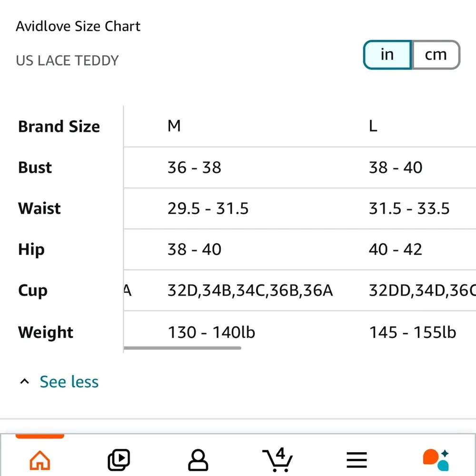Viewport: 476px width, 476px height.
Task: Switch size chart units to cm
Action: pyautogui.click(x=436, y=55)
